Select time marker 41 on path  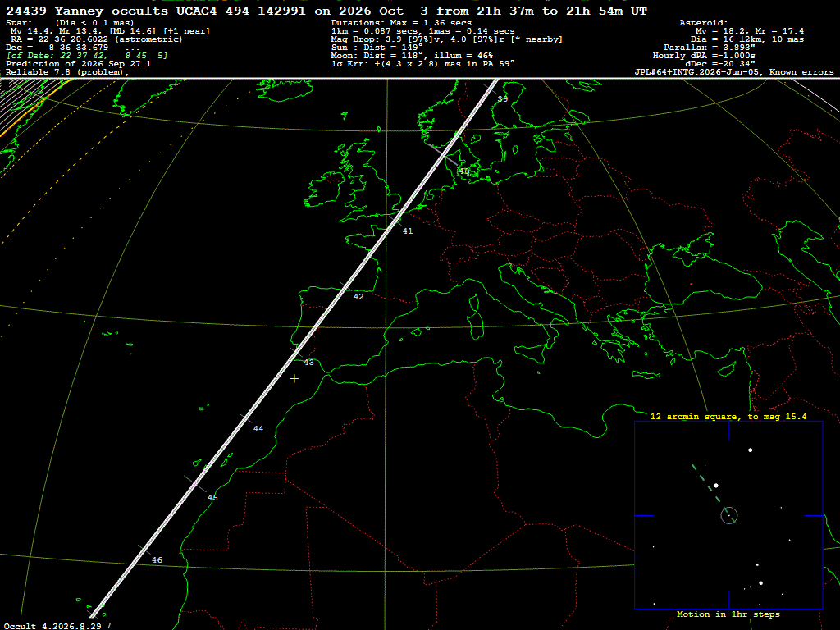[x=408, y=231]
